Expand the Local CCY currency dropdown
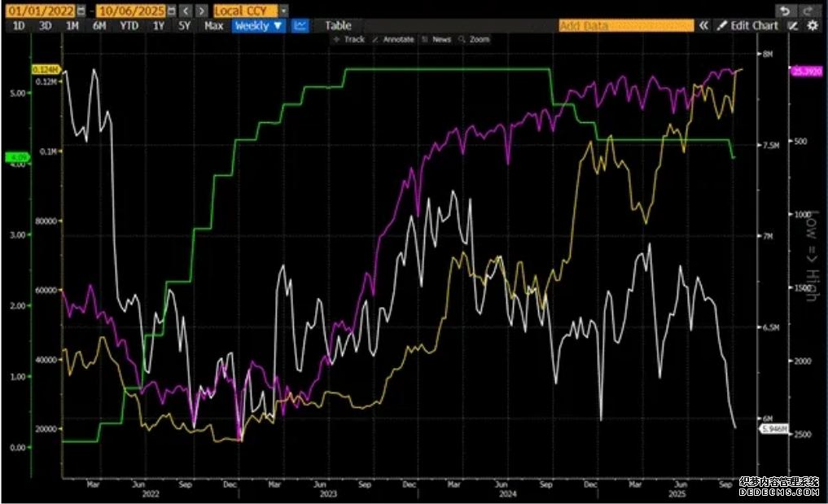Viewport: 828px width, 504px height. click(283, 11)
